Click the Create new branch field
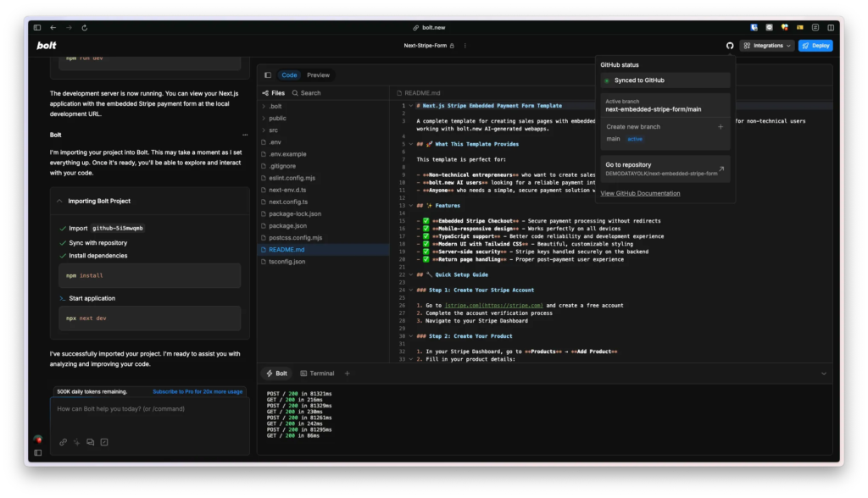Image resolution: width=868 pixels, height=498 pixels. tap(665, 127)
